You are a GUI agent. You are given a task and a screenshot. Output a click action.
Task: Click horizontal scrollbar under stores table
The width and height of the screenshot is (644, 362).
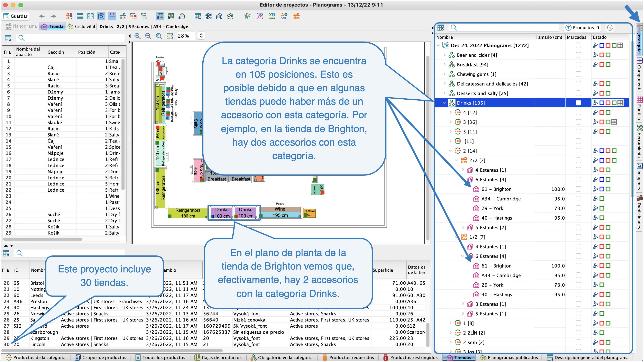click(112, 351)
